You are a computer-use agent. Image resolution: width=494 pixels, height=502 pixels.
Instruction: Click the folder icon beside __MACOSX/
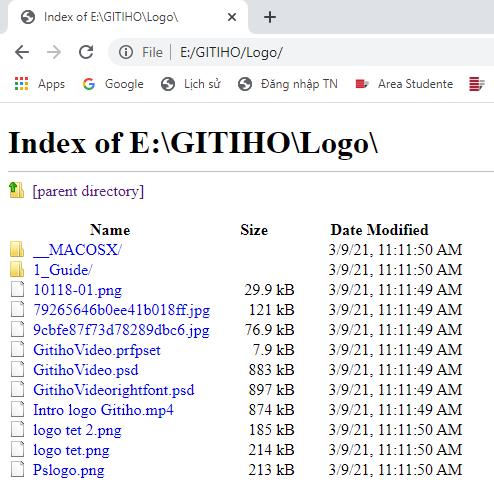click(17, 249)
